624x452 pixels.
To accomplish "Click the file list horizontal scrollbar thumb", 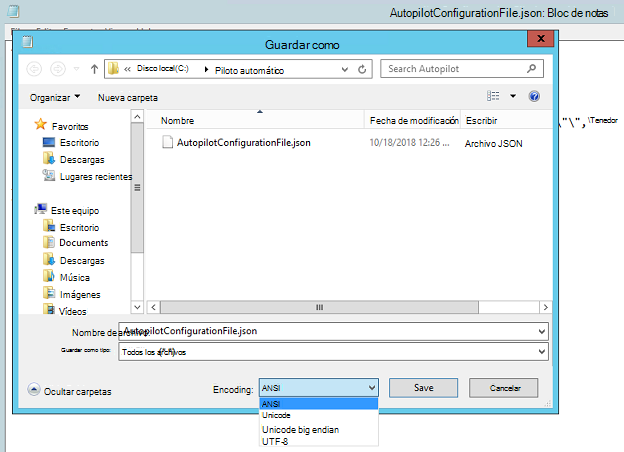I will 319,307.
